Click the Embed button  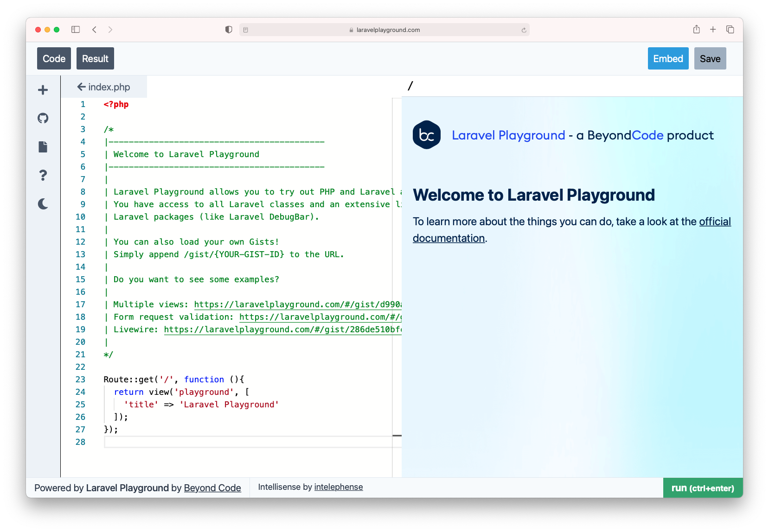(x=668, y=58)
